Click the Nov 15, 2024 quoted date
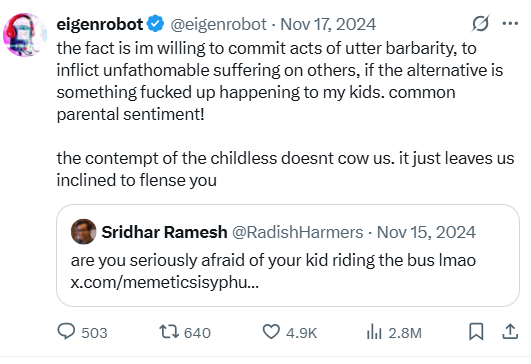 (426, 232)
